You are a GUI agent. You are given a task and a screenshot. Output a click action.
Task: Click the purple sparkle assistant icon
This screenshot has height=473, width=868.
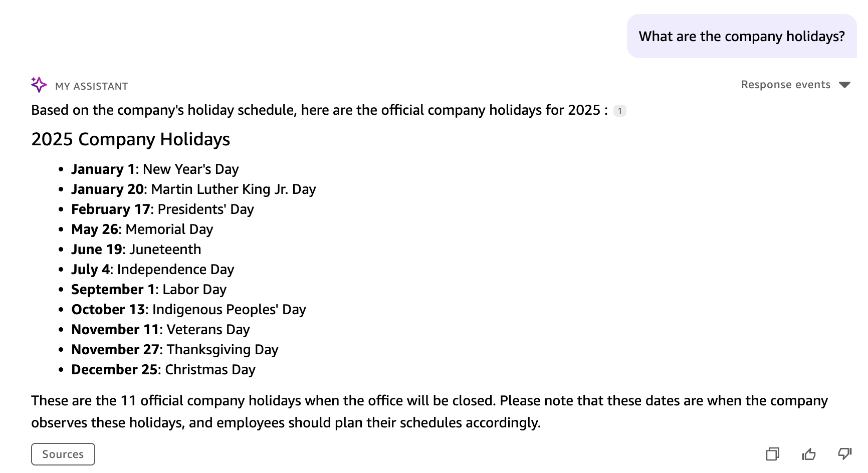(39, 85)
